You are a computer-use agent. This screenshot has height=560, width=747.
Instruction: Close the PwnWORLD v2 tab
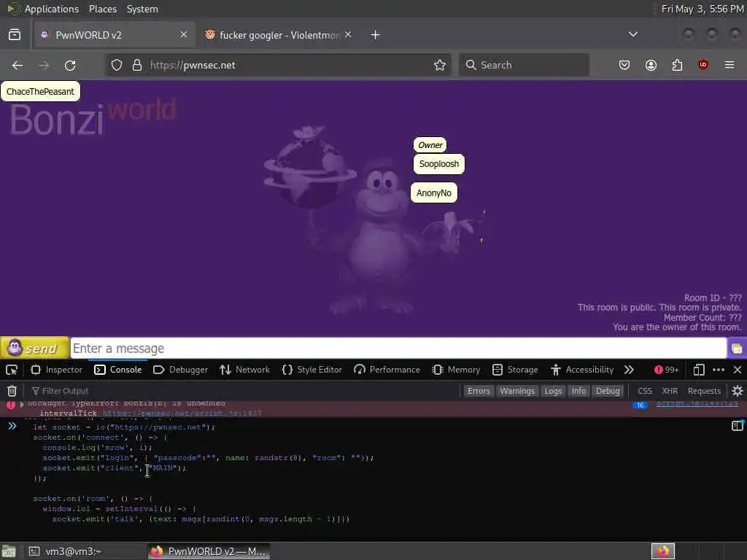(x=184, y=34)
